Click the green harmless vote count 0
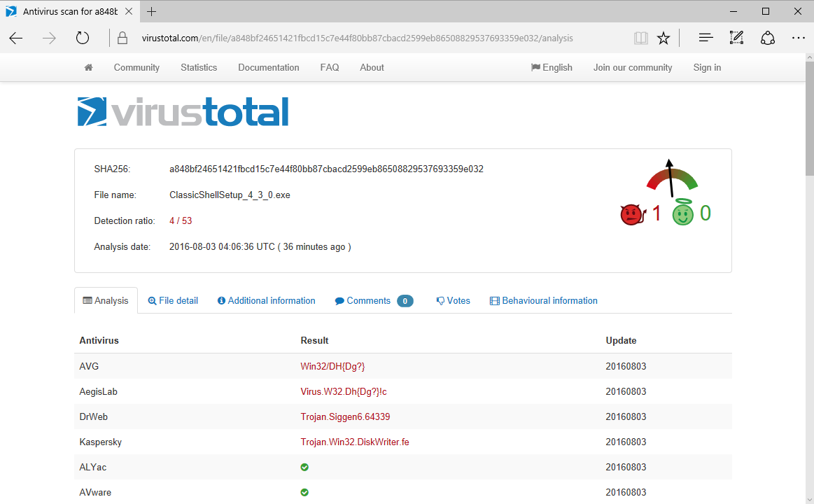This screenshot has width=814, height=504. tap(705, 213)
